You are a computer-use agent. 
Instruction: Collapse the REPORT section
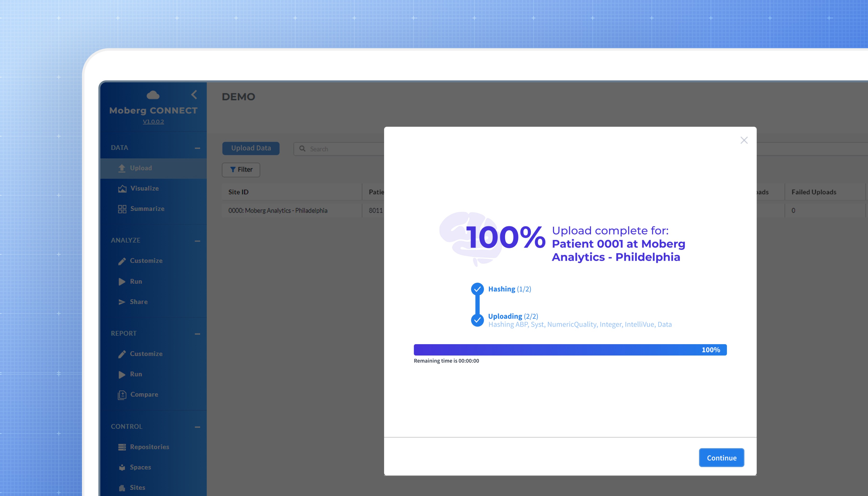pyautogui.click(x=197, y=334)
